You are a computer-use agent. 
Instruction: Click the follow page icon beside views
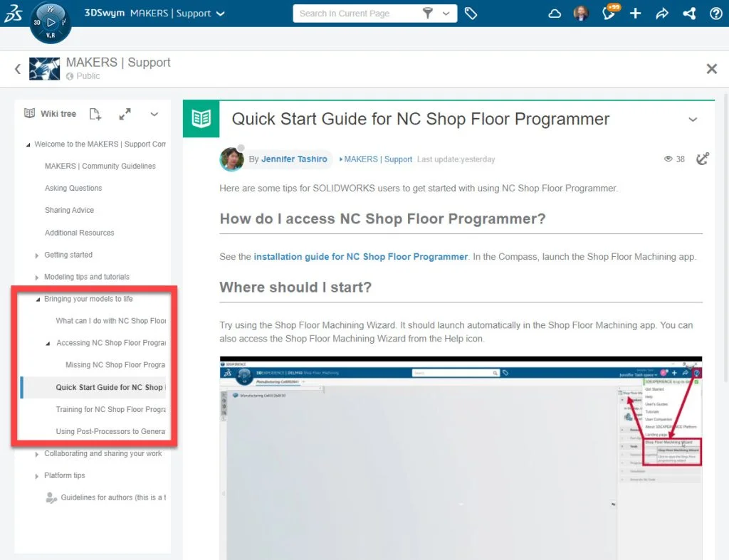[702, 159]
